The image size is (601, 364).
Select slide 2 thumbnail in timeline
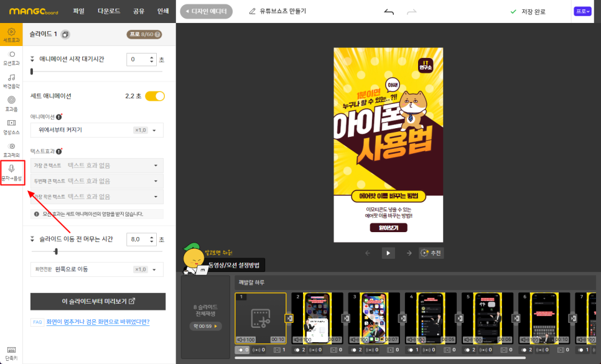pos(317,319)
